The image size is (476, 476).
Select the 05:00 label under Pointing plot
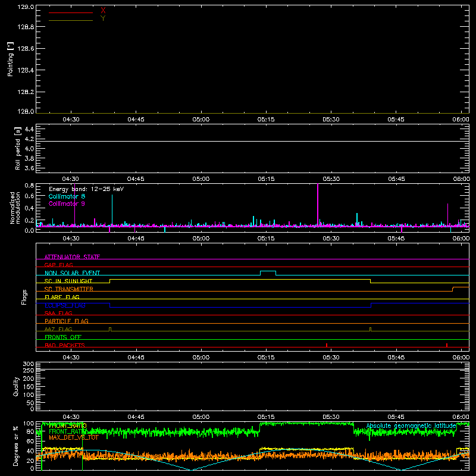pos(201,120)
